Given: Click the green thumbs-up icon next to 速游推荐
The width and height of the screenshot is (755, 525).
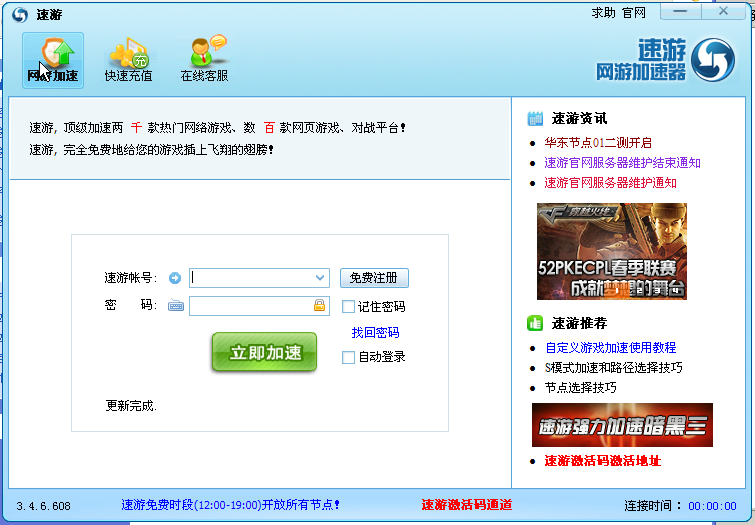Looking at the screenshot, I should 535,323.
